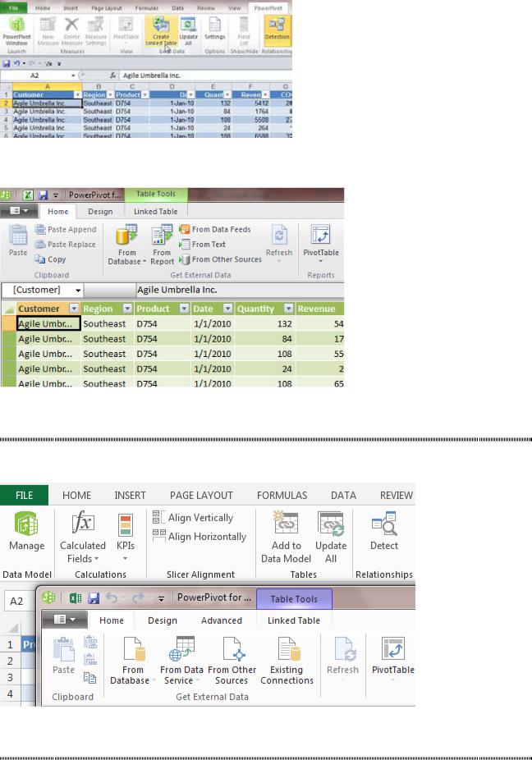Image resolution: width=532 pixels, height=760 pixels.
Task: Insert PivotTable from top Excel ribbon
Action: (126, 29)
